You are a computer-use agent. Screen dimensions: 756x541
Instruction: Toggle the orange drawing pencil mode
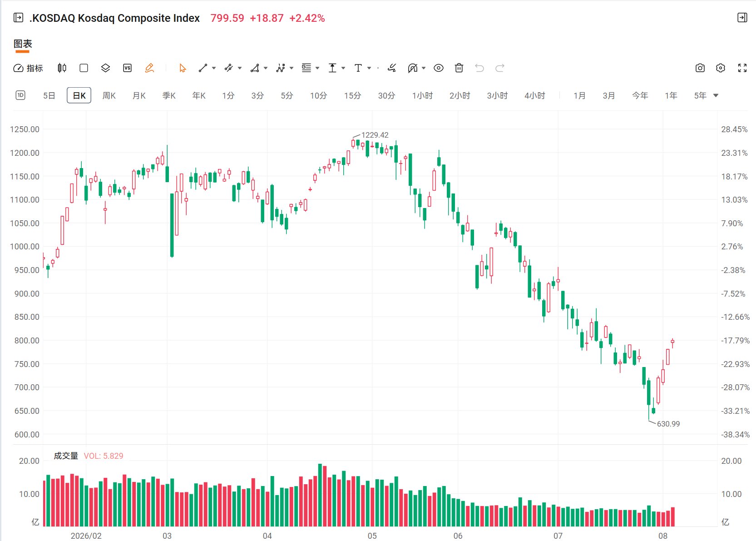tap(149, 68)
